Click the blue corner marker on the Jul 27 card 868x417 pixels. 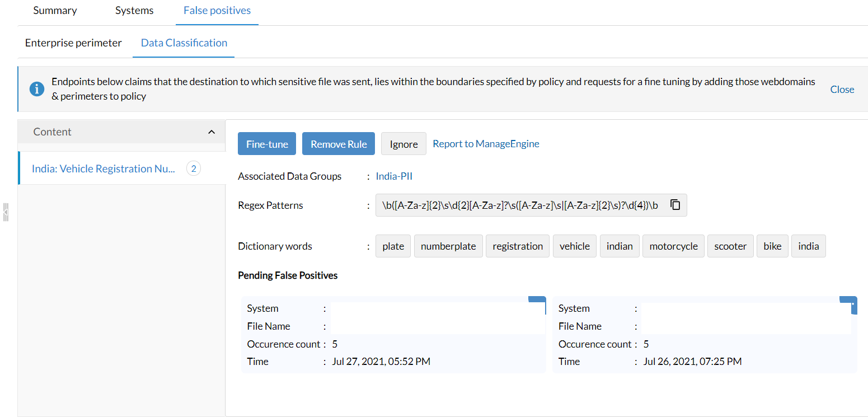(x=538, y=300)
